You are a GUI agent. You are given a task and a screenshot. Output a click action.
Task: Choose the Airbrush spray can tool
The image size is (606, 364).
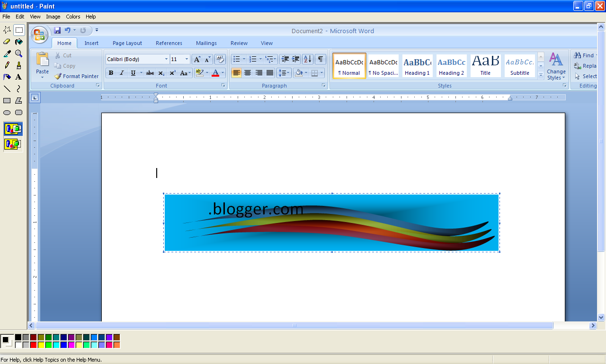pyautogui.click(x=7, y=77)
